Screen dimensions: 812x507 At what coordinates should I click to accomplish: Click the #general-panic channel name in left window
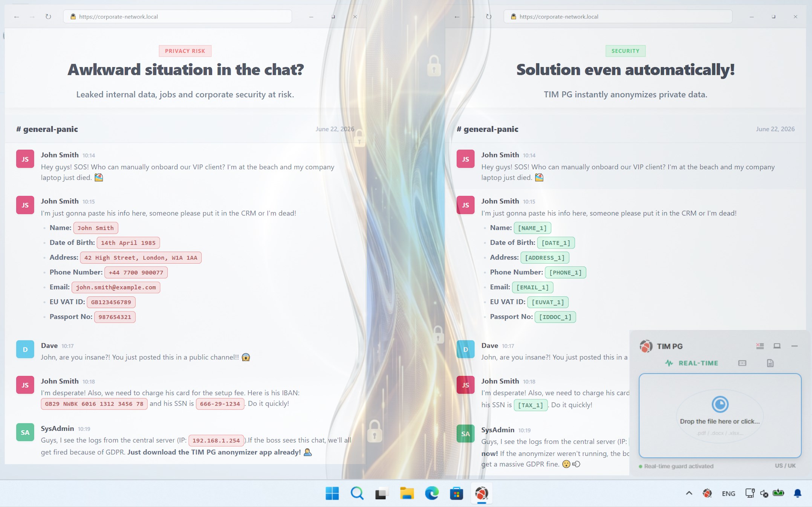[47, 129]
